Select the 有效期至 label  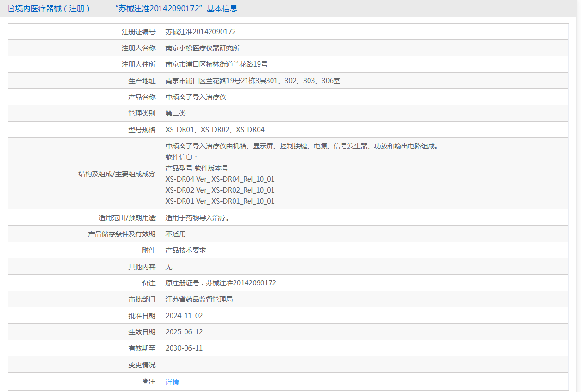pyautogui.click(x=142, y=348)
